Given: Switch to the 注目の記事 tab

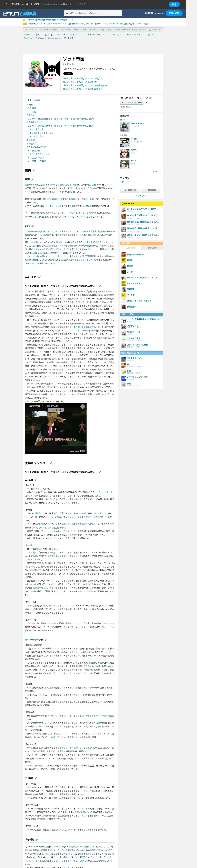Looking at the screenshot, I should (130, 248).
